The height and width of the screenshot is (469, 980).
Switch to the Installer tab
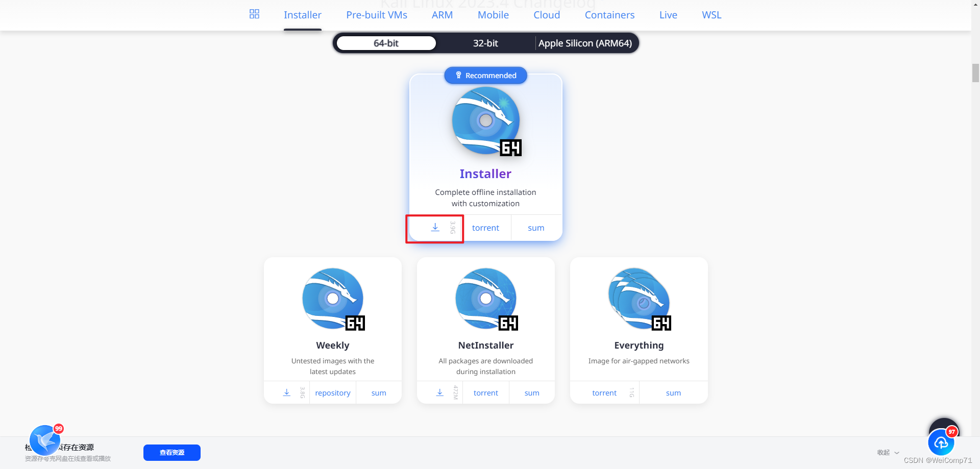pos(303,15)
